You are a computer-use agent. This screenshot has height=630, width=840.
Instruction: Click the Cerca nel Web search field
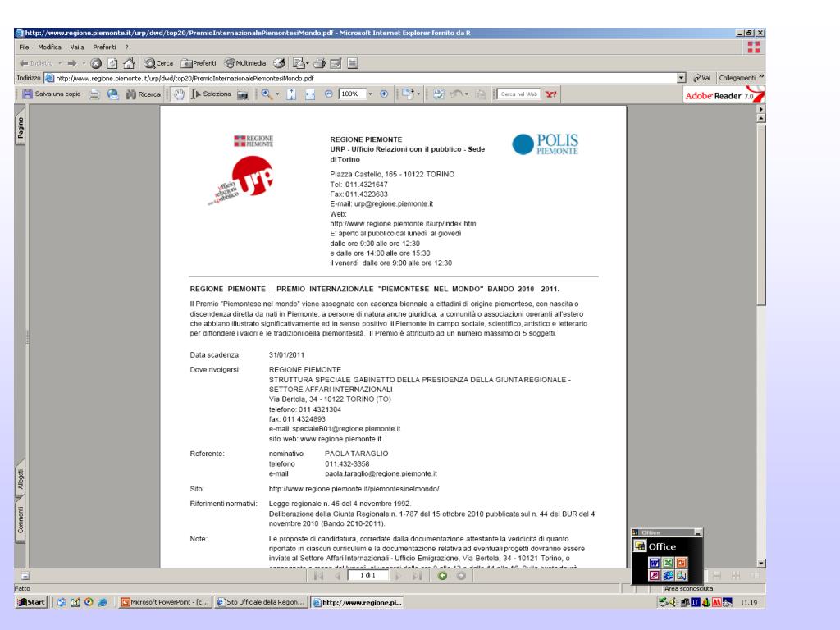[x=518, y=94]
